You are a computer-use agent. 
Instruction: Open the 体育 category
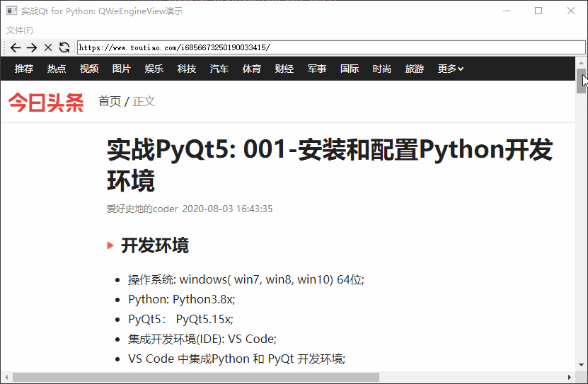tap(252, 69)
